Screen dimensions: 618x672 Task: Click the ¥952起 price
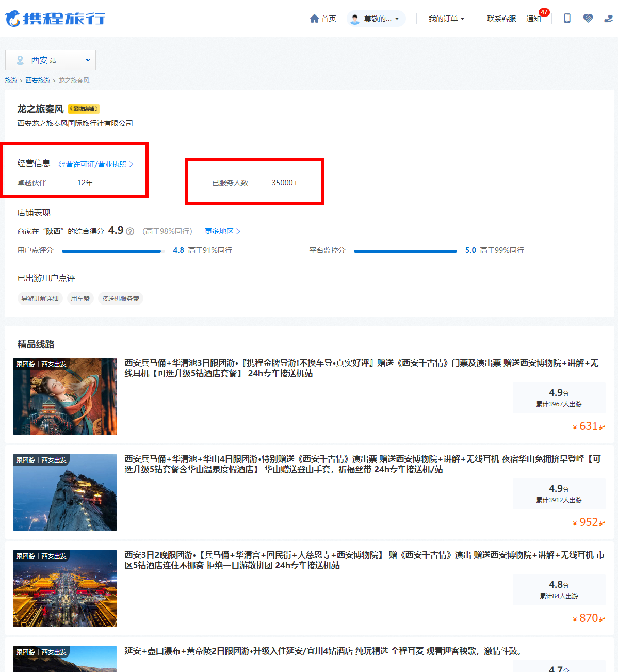click(589, 522)
